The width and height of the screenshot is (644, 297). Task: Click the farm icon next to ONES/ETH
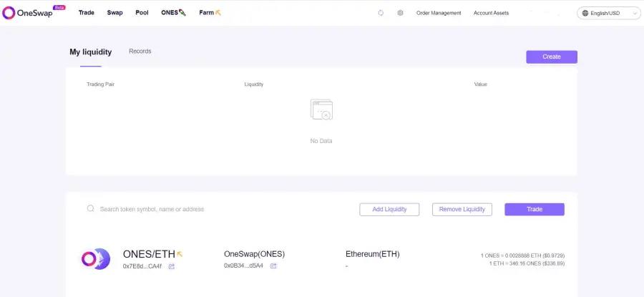[x=180, y=254]
